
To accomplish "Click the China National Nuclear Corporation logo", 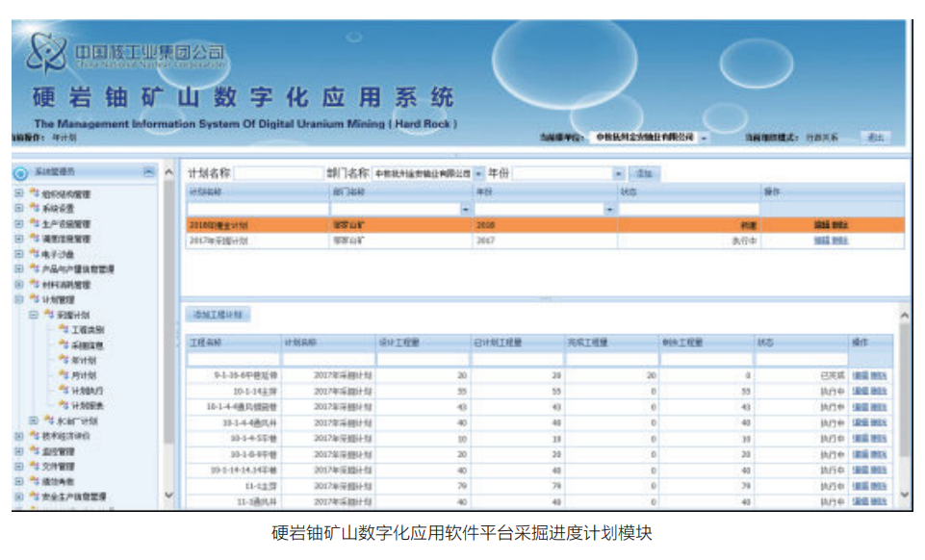I will click(x=46, y=52).
